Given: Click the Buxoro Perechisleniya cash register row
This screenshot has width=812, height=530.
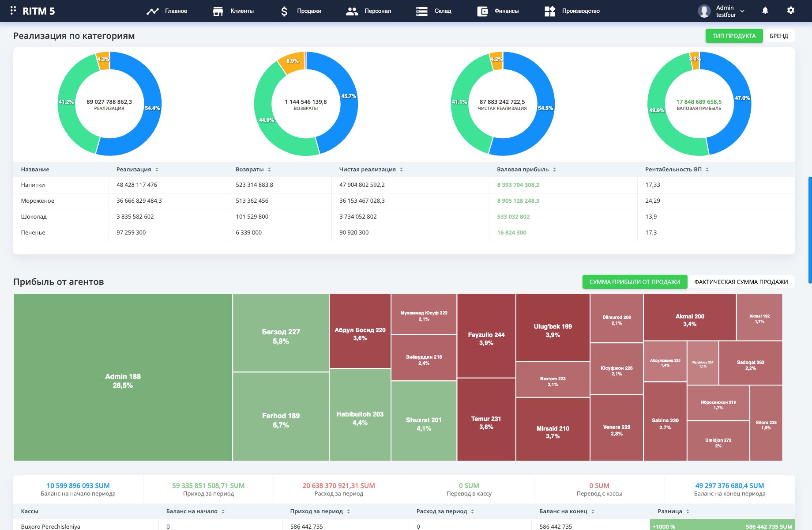Looking at the screenshot, I should (x=404, y=526).
